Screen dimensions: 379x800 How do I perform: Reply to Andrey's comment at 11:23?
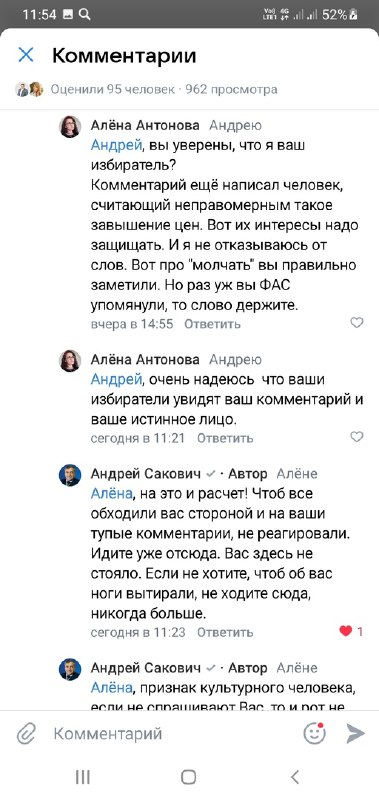pyautogui.click(x=225, y=633)
